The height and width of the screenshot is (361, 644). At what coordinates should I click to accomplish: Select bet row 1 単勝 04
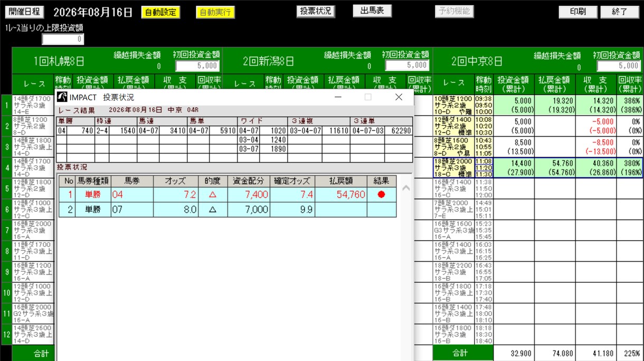[227, 194]
